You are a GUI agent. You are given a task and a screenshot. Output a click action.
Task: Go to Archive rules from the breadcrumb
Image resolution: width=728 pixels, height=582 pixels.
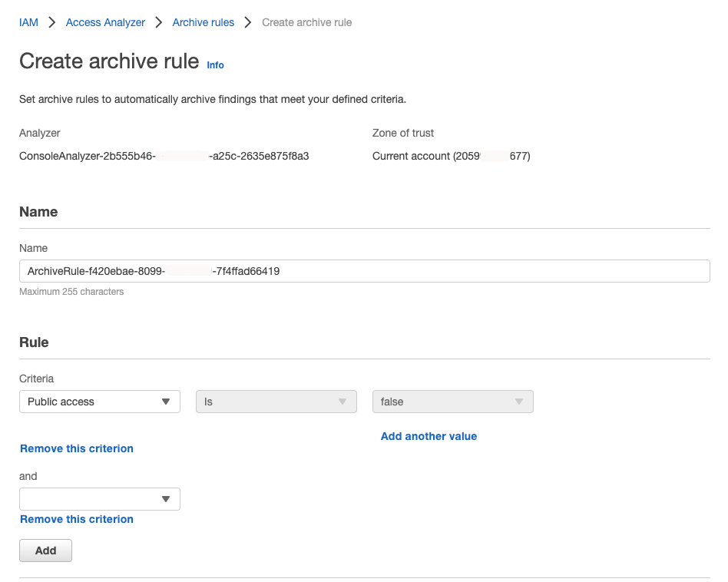coord(203,22)
